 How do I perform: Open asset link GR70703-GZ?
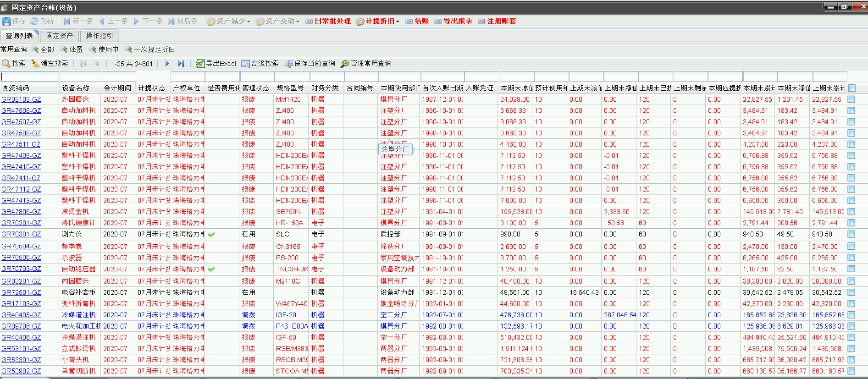21,269
